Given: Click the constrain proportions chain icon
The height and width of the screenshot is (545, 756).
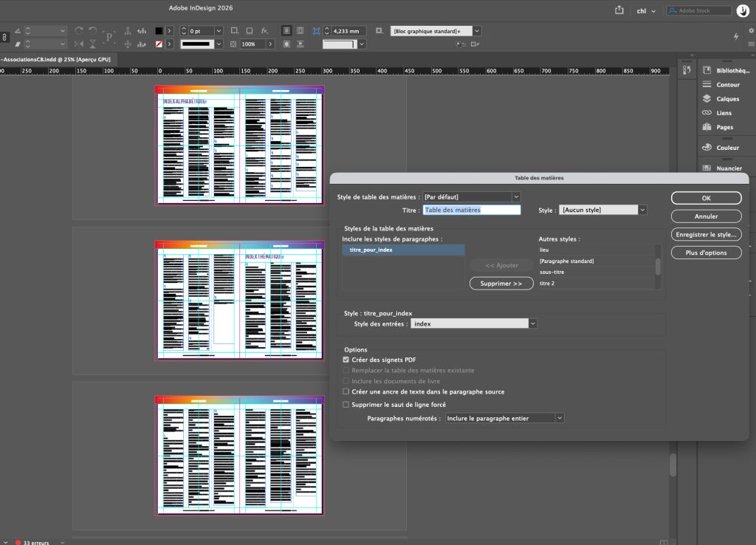Looking at the screenshot, I should pyautogui.click(x=4, y=37).
